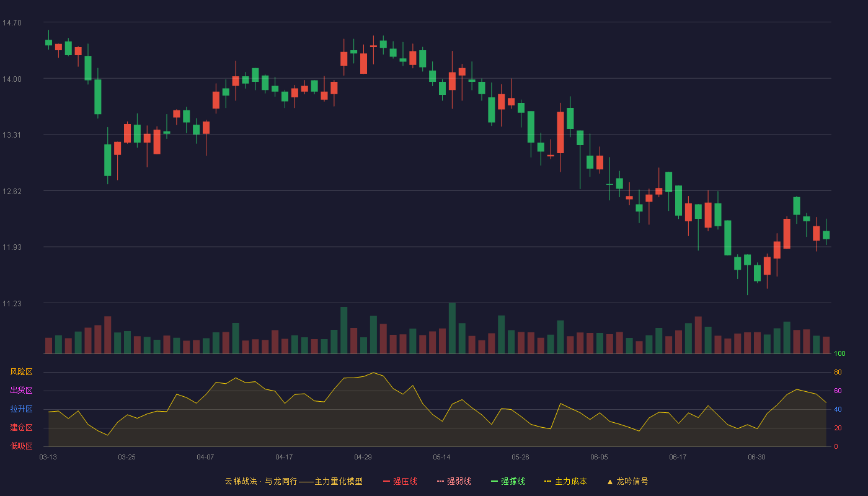868x496 pixels.
Task: Click the tallest volume bar near 05-14
Action: pos(452,328)
